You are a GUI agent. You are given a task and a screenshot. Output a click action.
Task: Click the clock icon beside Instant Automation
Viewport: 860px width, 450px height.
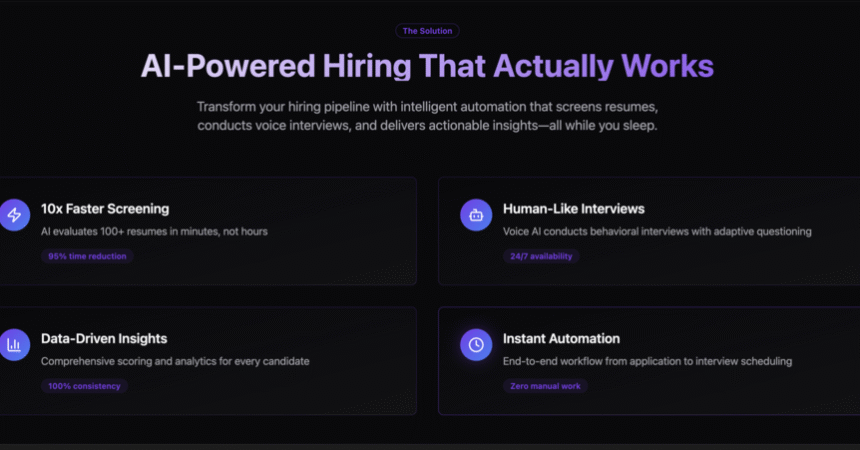[x=476, y=345]
